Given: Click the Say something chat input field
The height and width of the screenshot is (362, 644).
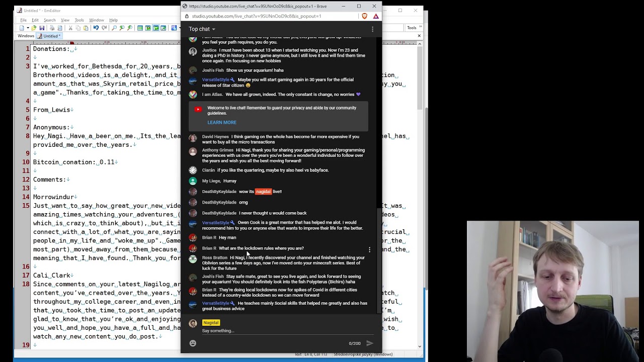Looking at the screenshot, I should point(288,331).
